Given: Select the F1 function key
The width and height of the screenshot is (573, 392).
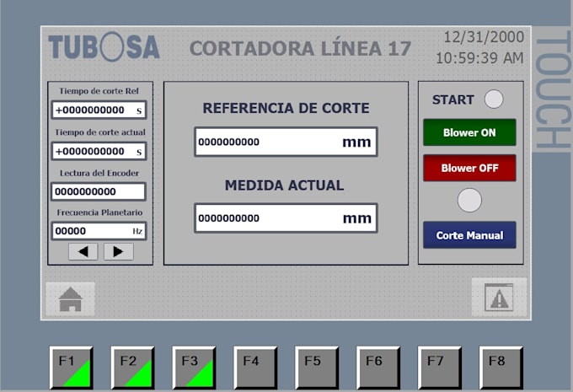Looking at the screenshot, I should [x=72, y=368].
